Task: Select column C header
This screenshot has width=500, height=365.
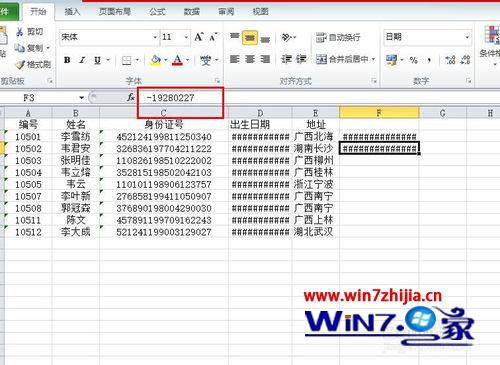Action: pyautogui.click(x=163, y=113)
